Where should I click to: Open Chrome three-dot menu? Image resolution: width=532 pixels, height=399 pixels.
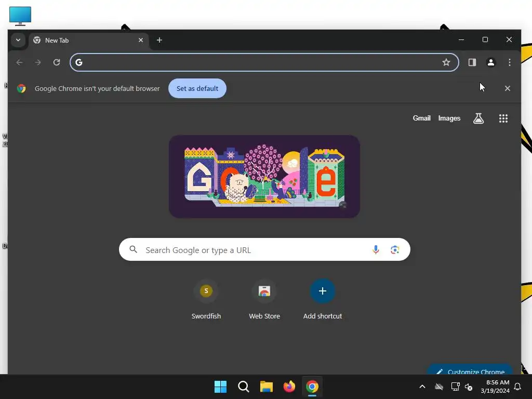[x=509, y=62]
